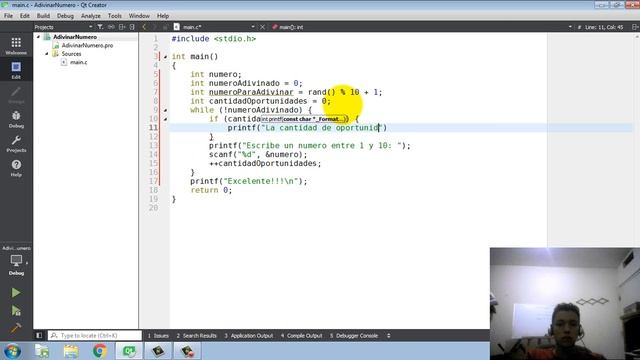Viewport: 640px width, 360px height.
Task: Open the Tools menu
Action: pos(115,16)
